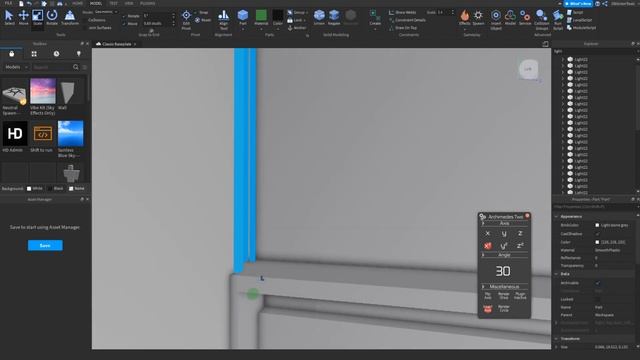Select Y axis in Archimedes Two
640x360 pixels.
[504, 233]
